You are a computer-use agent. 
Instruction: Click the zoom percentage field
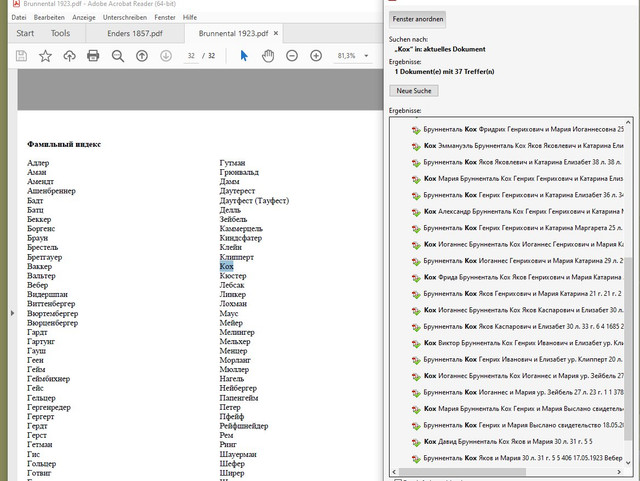(x=347, y=56)
